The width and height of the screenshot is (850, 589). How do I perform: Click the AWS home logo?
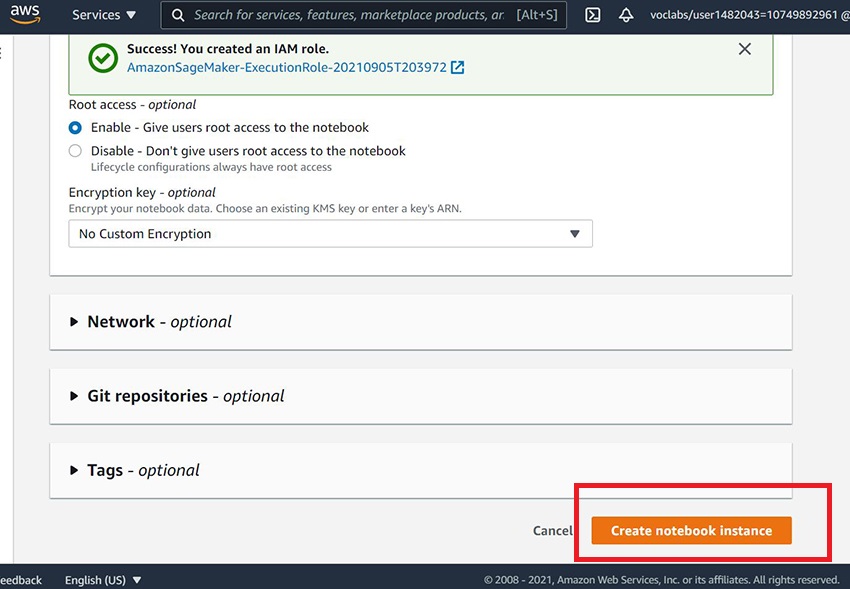25,14
